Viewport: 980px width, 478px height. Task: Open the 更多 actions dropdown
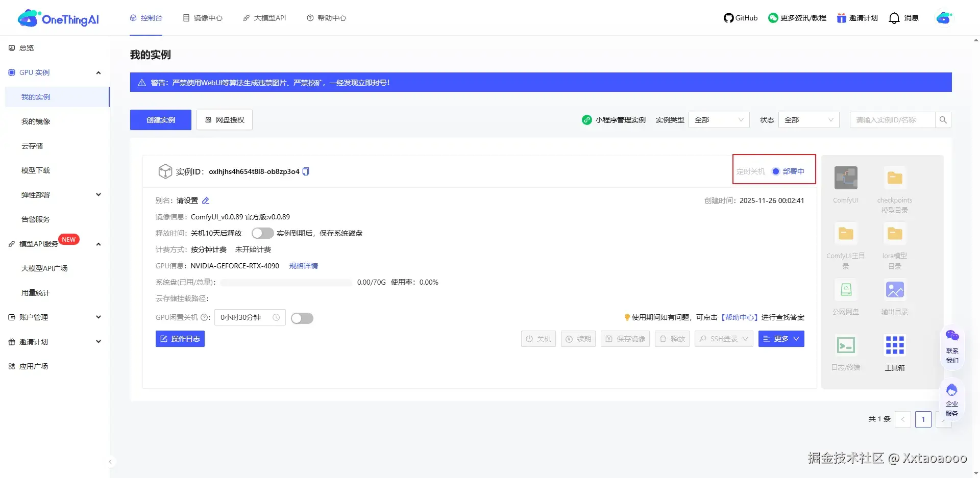(781, 339)
